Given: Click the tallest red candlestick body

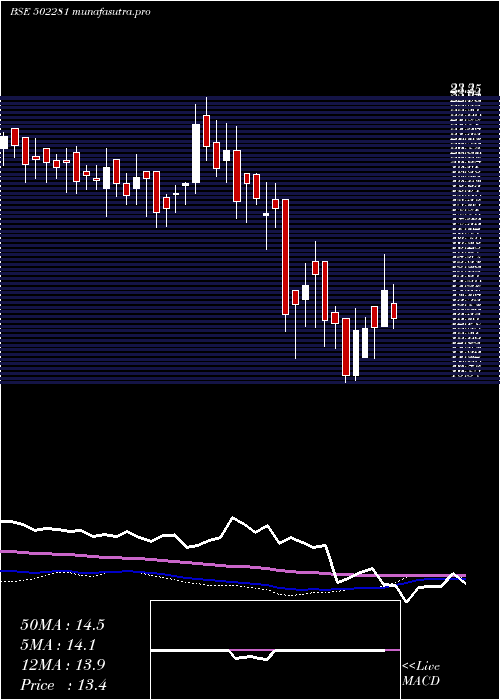Looking at the screenshot, I should pyautogui.click(x=285, y=257).
